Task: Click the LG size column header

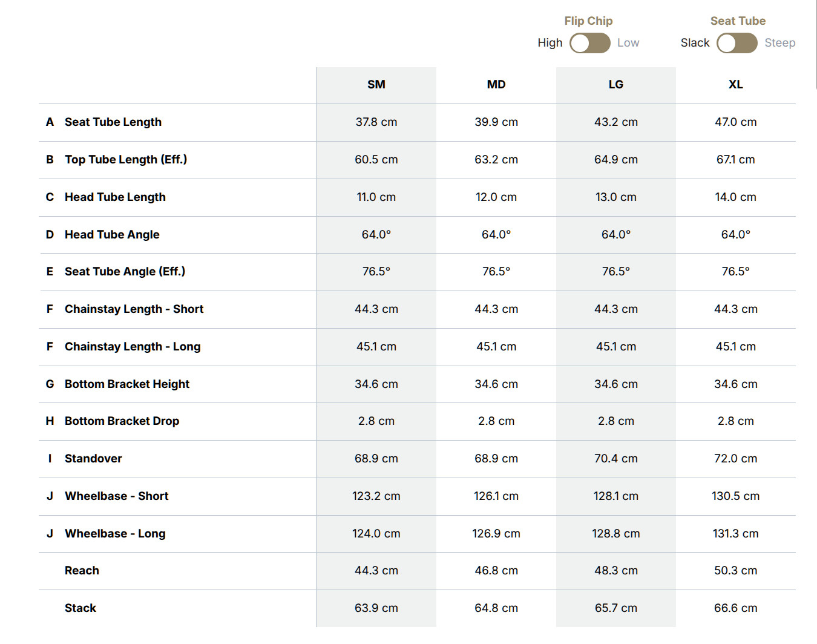Action: pyautogui.click(x=615, y=85)
